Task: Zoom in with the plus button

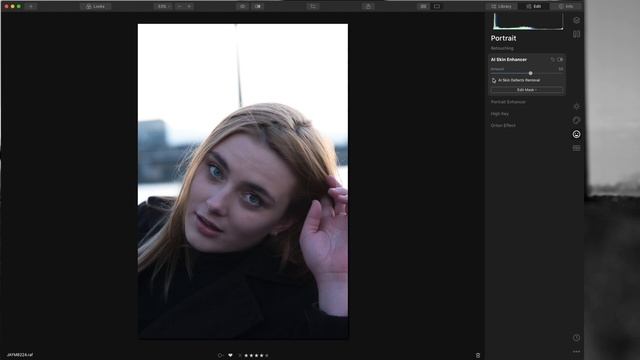Action: pos(189,7)
